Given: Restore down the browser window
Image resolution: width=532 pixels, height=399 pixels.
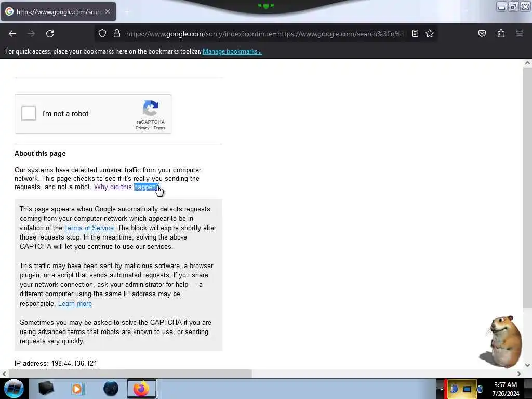Looking at the screenshot, I should pyautogui.click(x=513, y=7).
